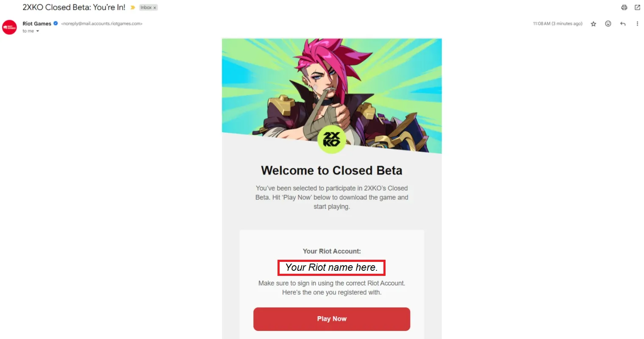
Task: Remove the Inbox label via its x
Action: [x=155, y=8]
